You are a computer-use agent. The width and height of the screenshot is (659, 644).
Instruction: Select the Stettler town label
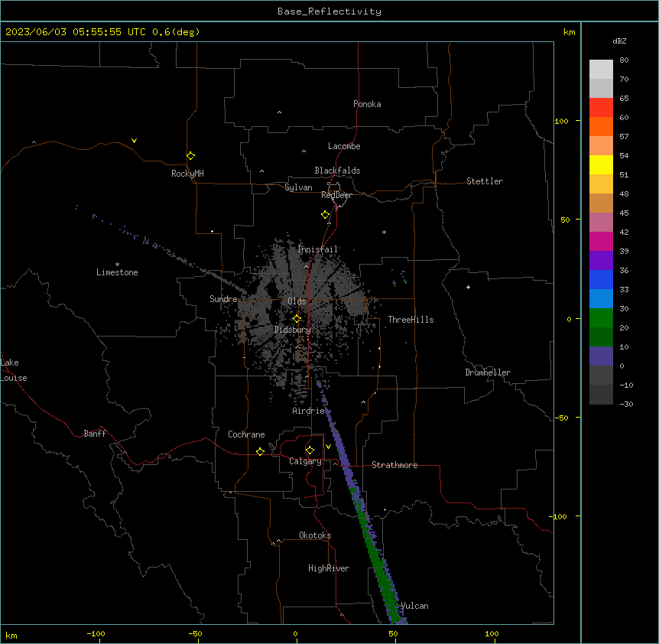pyautogui.click(x=485, y=181)
